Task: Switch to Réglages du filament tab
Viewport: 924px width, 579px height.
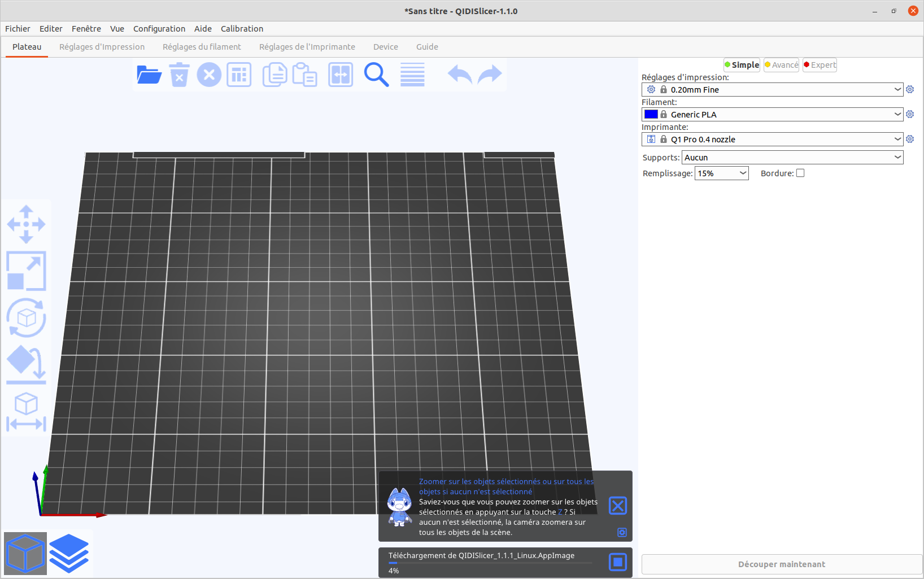Action: click(202, 47)
